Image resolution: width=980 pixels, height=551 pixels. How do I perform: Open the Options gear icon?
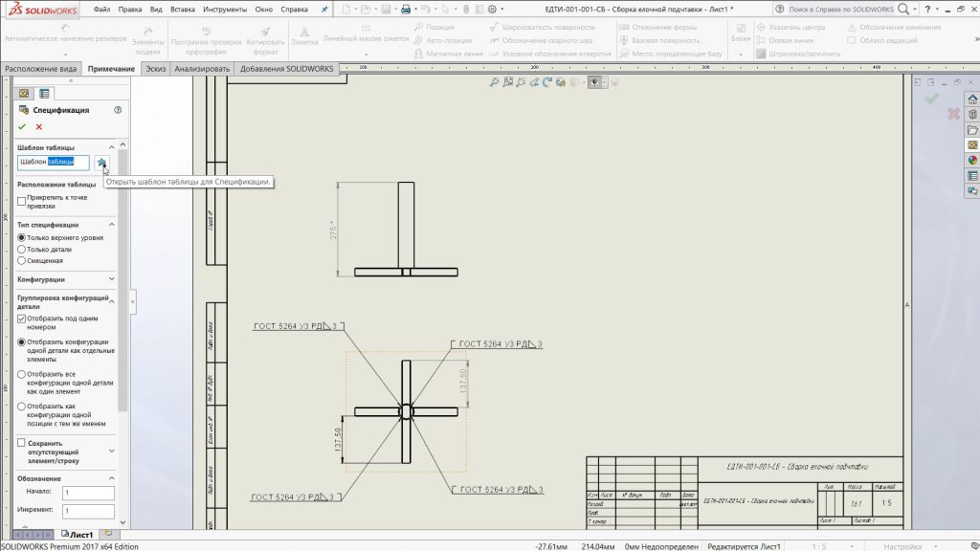(493, 10)
